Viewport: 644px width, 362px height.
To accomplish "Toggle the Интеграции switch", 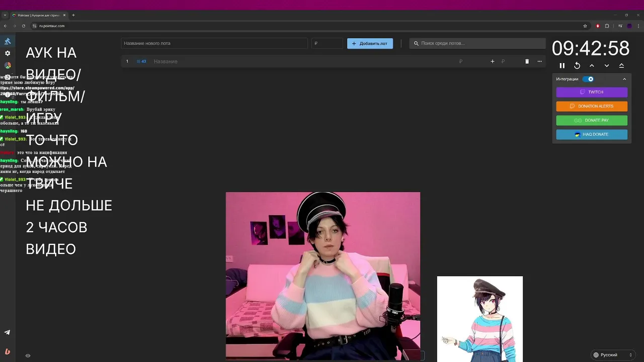I will coord(588,79).
